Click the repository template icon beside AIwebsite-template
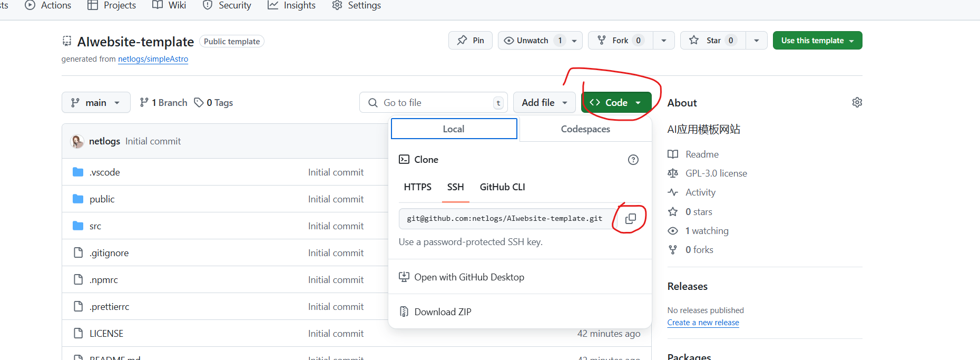 pos(67,41)
